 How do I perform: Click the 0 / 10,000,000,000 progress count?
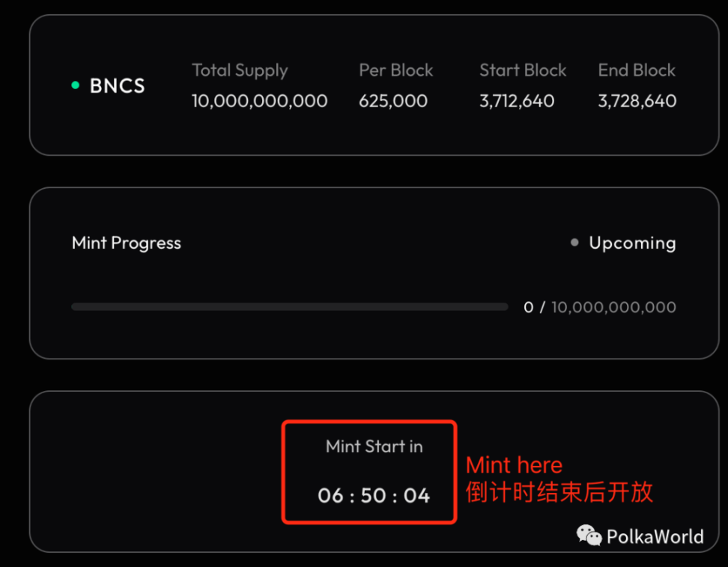pos(600,307)
